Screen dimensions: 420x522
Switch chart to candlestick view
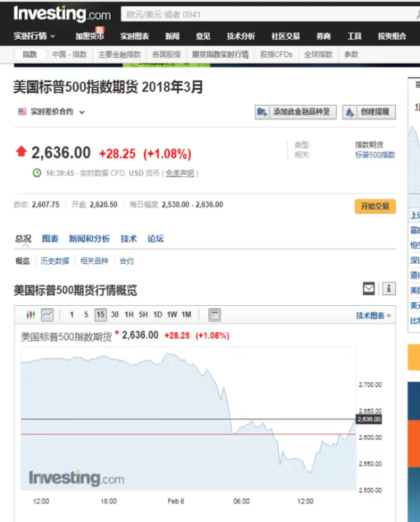point(30,315)
